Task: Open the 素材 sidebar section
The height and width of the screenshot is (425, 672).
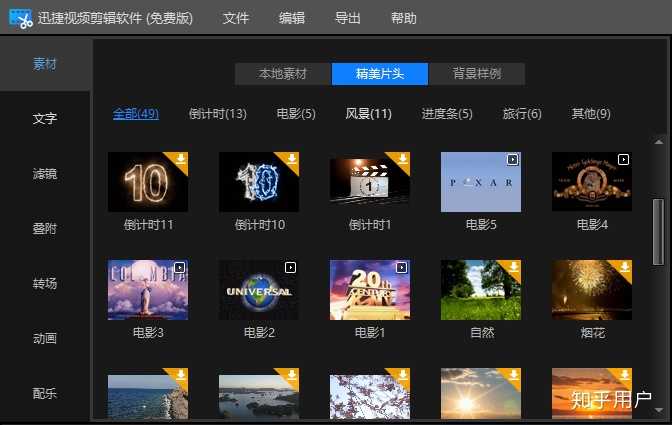Action: (x=45, y=64)
